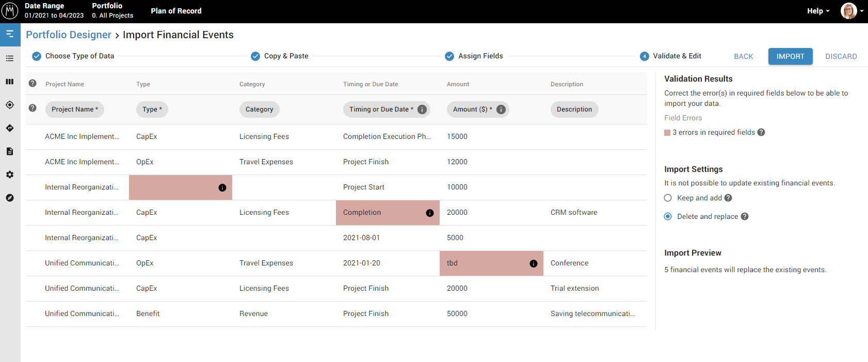Screen dimensions: 868x362
Task: Open the gear settings sidebar icon
Action: coord(10,175)
